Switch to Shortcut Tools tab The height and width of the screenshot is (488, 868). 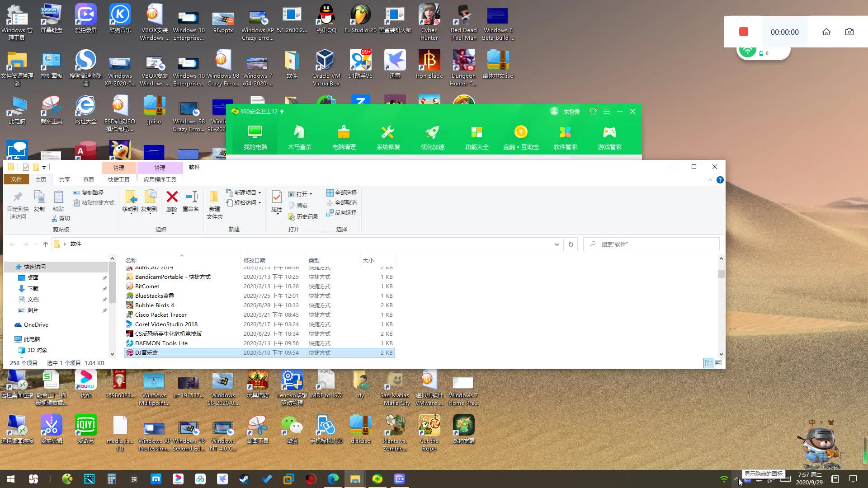click(119, 179)
